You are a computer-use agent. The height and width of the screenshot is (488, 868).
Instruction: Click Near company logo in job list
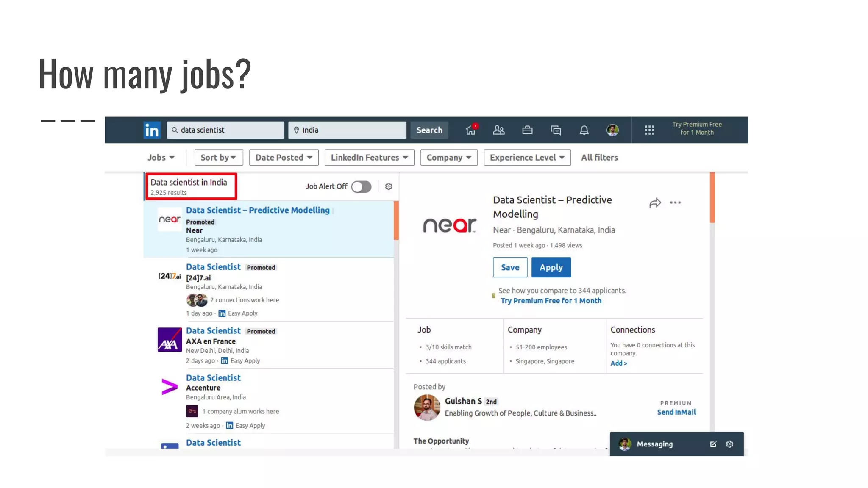tap(170, 219)
